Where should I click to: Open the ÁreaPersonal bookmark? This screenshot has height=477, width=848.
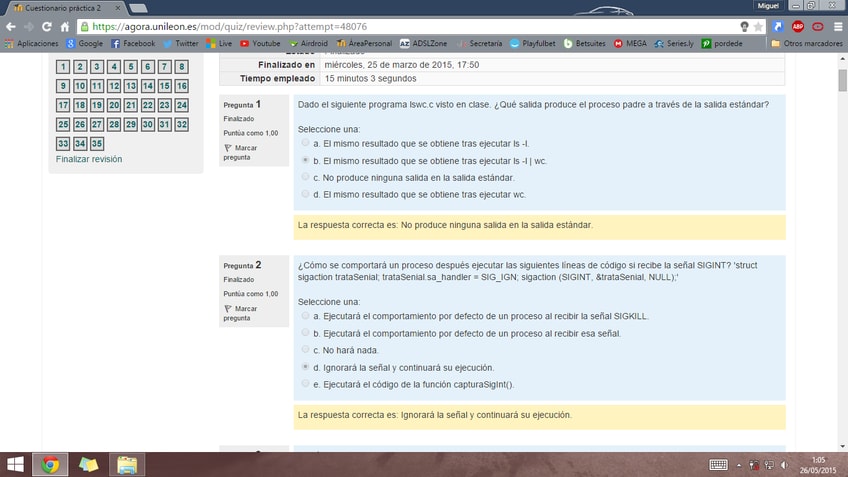364,43
